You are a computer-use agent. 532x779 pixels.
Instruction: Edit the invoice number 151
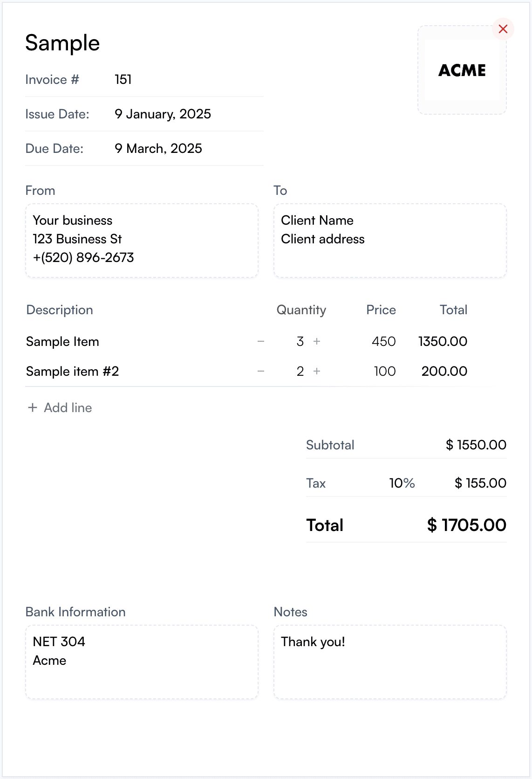pos(123,80)
